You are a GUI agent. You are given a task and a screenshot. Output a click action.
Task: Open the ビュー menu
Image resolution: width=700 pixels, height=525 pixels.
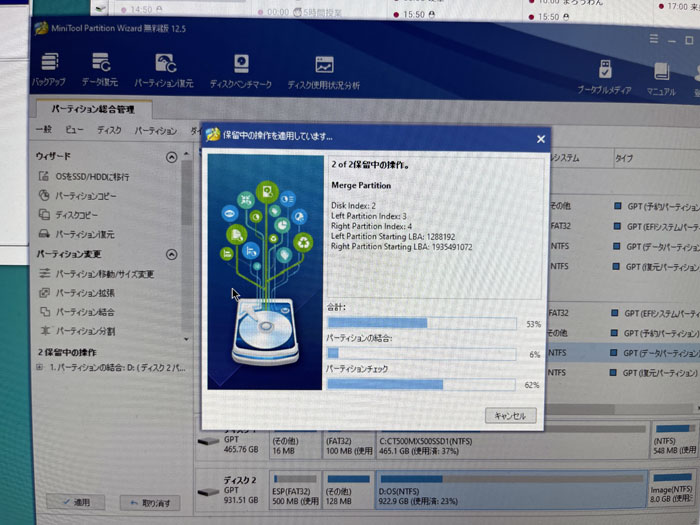point(74,130)
